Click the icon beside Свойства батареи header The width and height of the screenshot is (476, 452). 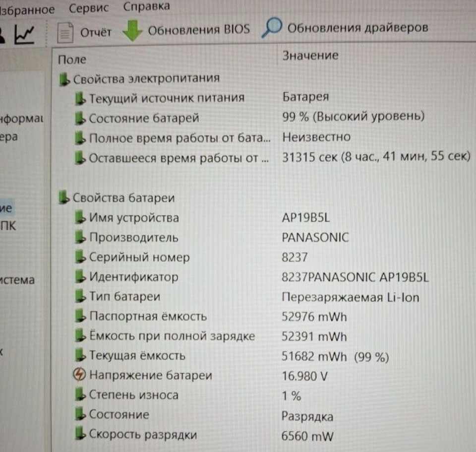(64, 197)
